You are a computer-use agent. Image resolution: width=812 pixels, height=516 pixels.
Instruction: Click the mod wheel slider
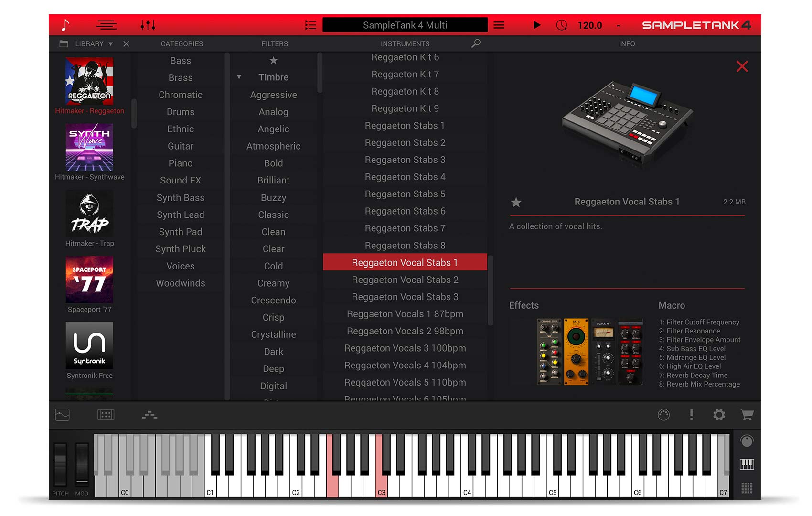point(82,463)
